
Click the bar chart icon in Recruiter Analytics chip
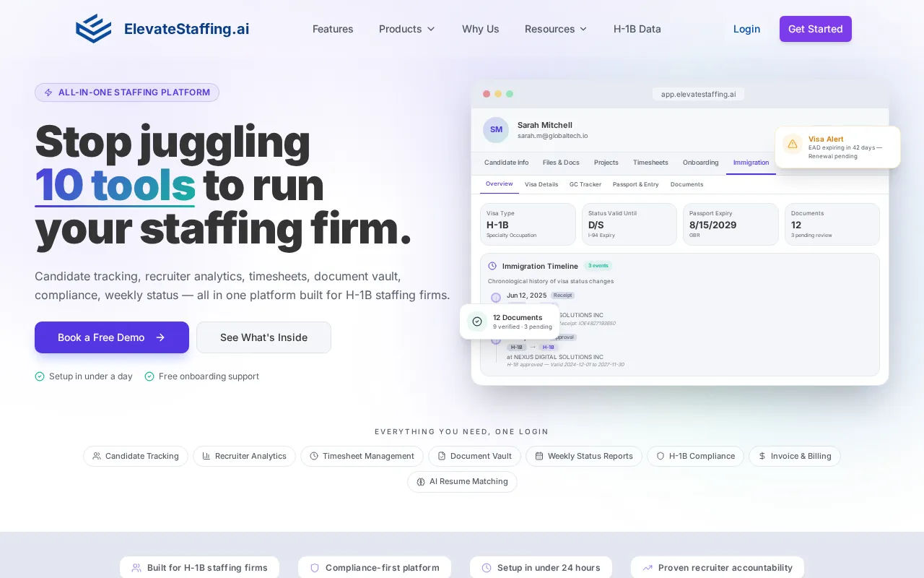206,456
